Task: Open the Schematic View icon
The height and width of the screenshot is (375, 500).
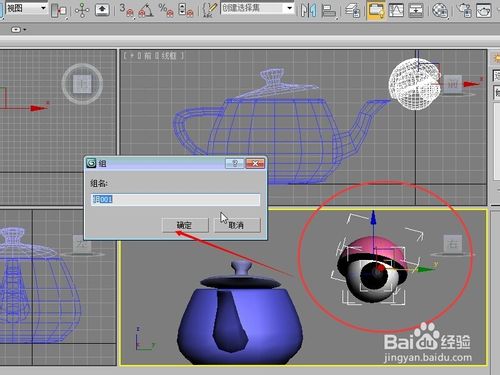Action: point(416,10)
